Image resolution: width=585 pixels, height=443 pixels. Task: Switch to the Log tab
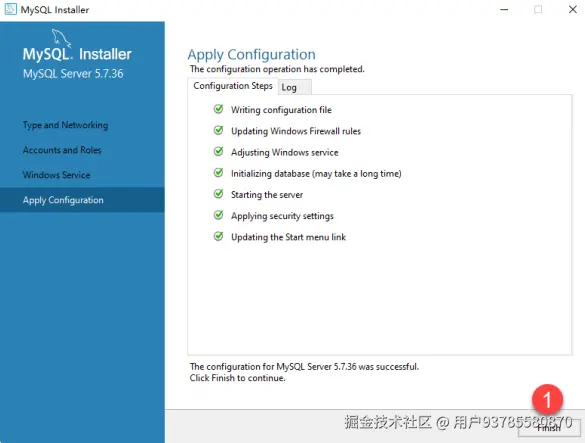294,87
